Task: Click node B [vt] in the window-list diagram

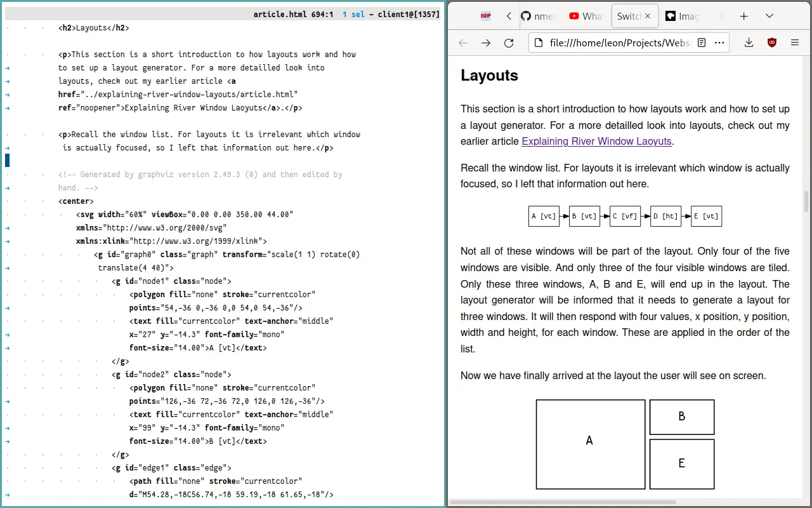Action: click(x=584, y=216)
